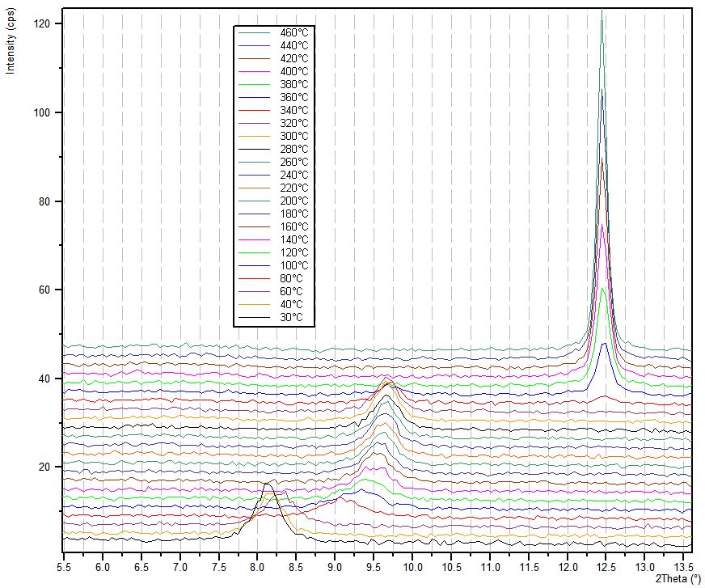Click the 5.5 tick label on 2Theta axis
The width and height of the screenshot is (705, 588).
pos(64,568)
